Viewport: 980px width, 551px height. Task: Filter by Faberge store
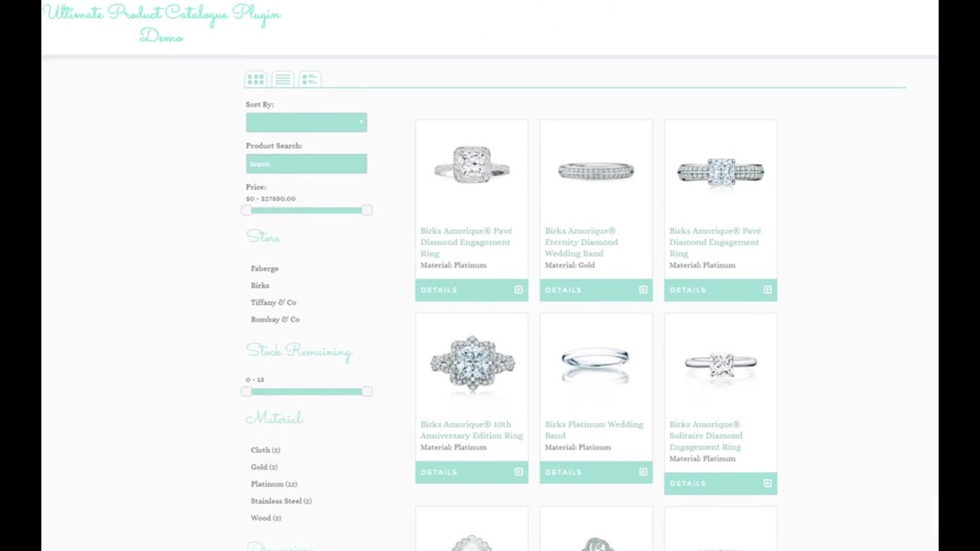(265, 269)
